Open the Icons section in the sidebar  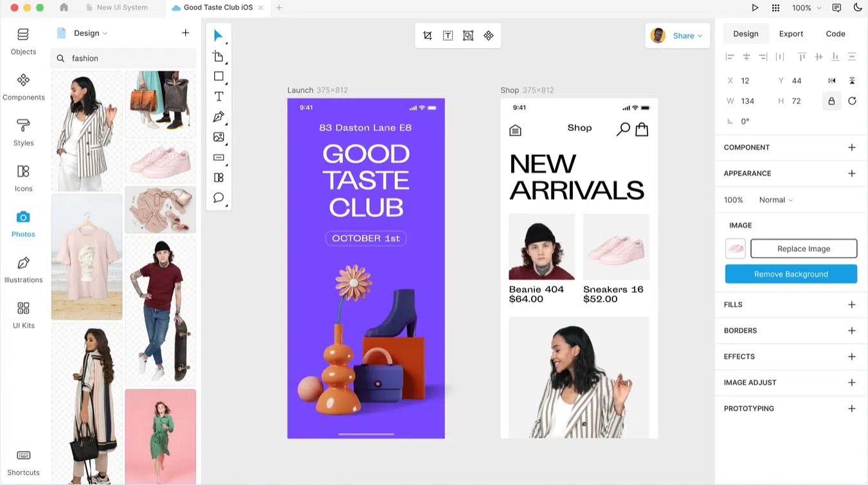pyautogui.click(x=23, y=177)
